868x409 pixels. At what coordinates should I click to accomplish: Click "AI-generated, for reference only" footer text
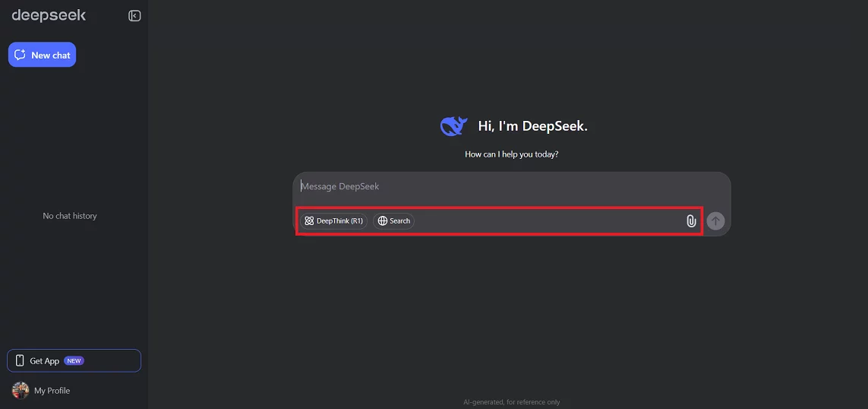[512, 402]
